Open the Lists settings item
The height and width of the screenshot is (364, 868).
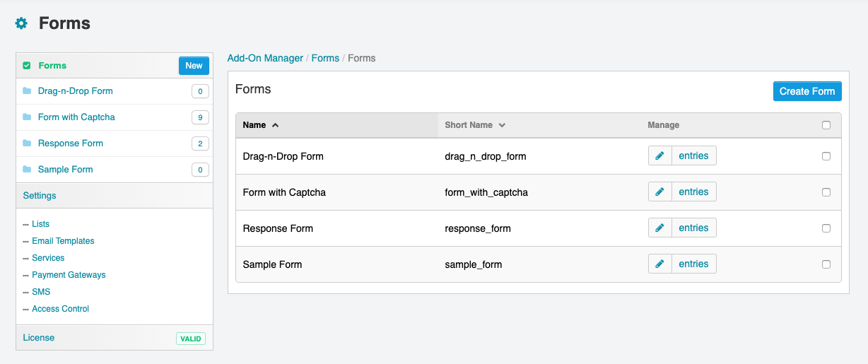click(40, 224)
